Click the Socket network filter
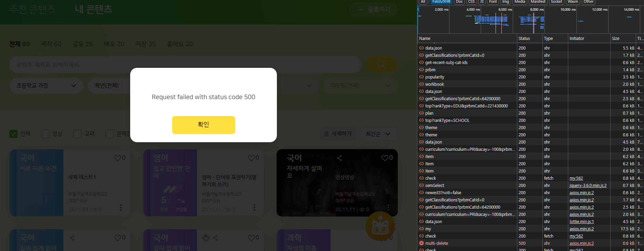This screenshot has height=251, width=644. click(x=557, y=2)
